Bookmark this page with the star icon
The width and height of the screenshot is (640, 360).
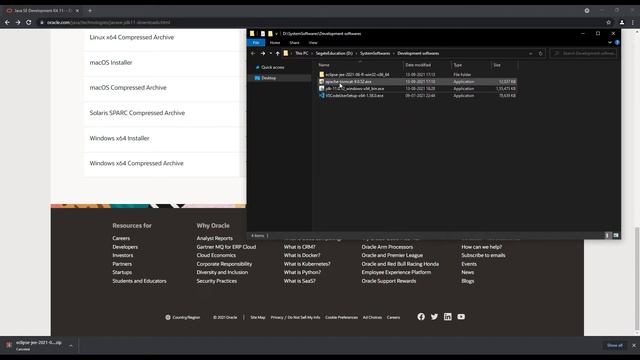[609, 22]
